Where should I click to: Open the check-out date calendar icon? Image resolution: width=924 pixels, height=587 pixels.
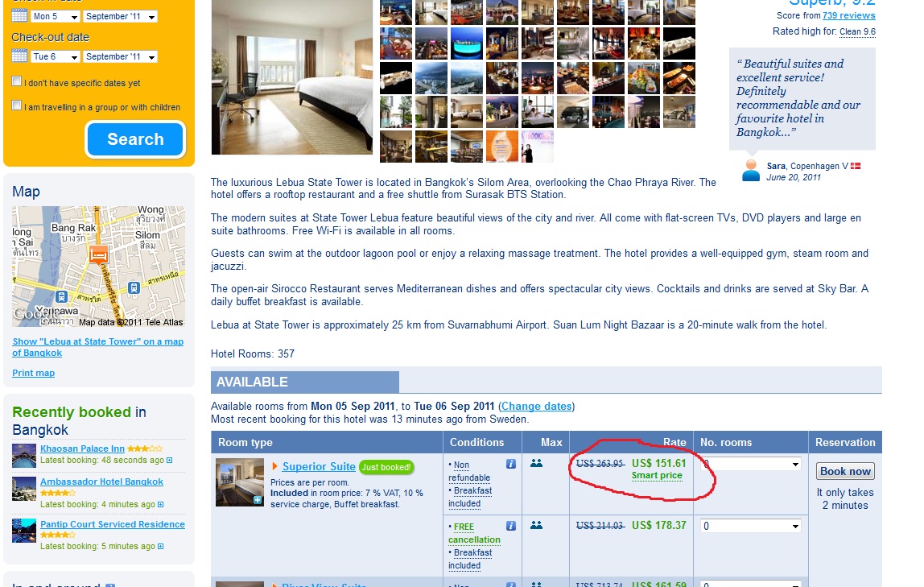point(19,56)
